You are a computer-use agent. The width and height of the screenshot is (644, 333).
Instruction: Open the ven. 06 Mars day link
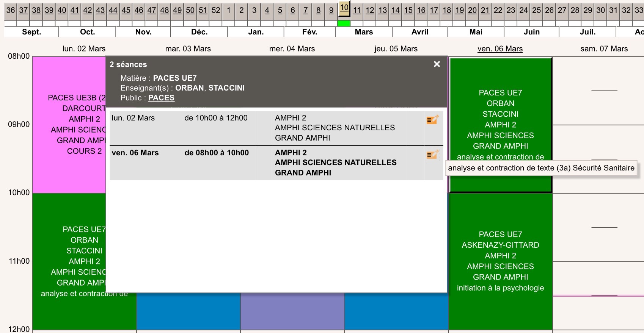point(500,48)
